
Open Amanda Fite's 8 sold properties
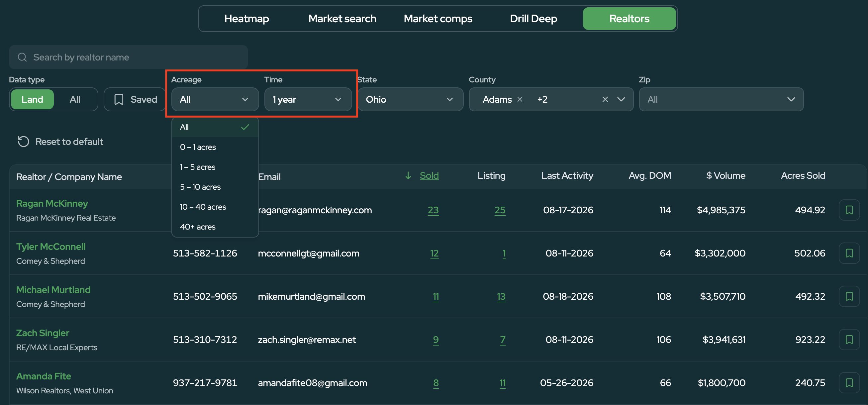(436, 382)
